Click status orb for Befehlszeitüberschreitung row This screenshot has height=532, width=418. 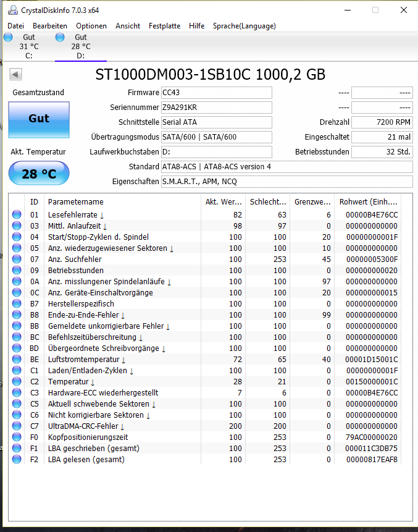click(17, 337)
